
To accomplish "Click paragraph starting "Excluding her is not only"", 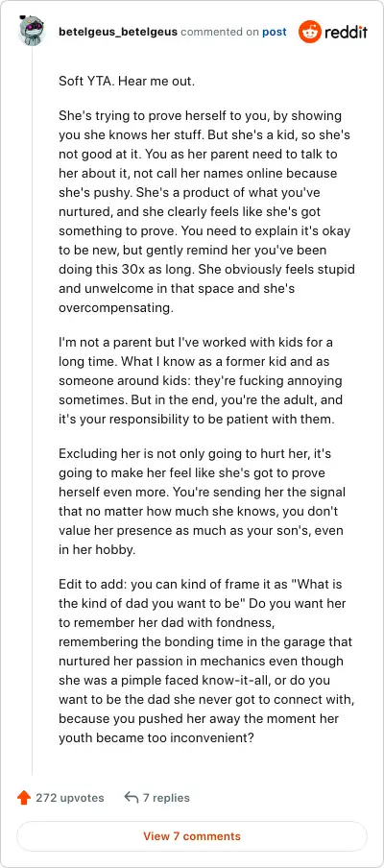I will (201, 493).
